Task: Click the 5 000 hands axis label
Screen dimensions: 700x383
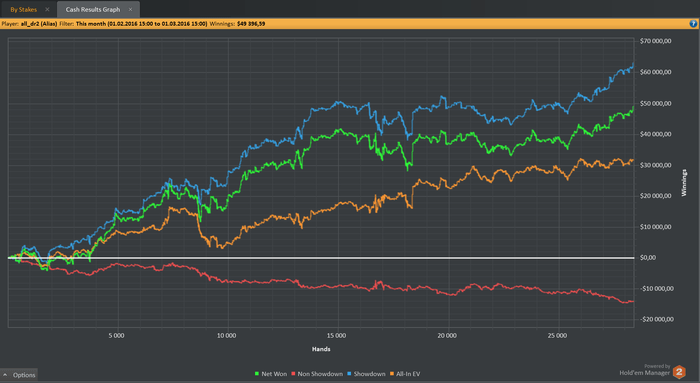Action: [x=117, y=336]
